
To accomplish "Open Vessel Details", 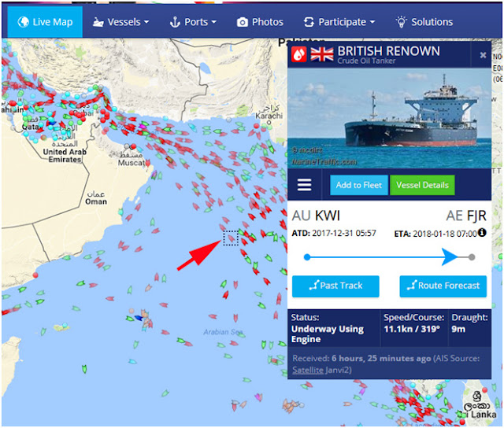I will pos(422,185).
